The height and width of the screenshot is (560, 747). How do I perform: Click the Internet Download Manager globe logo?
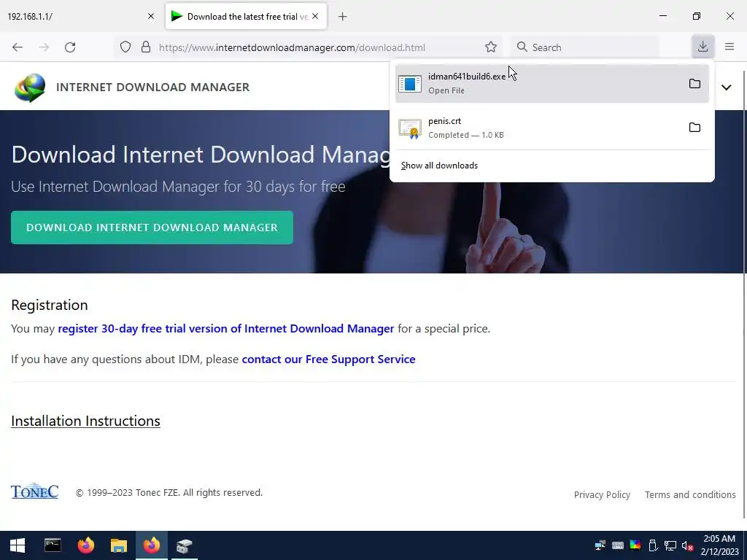click(29, 87)
